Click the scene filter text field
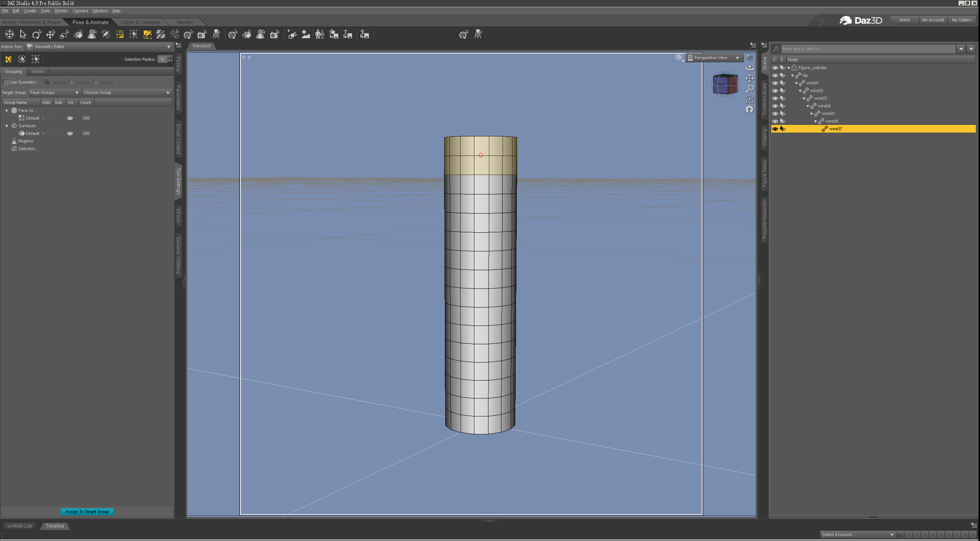980x541 pixels. (x=868, y=49)
